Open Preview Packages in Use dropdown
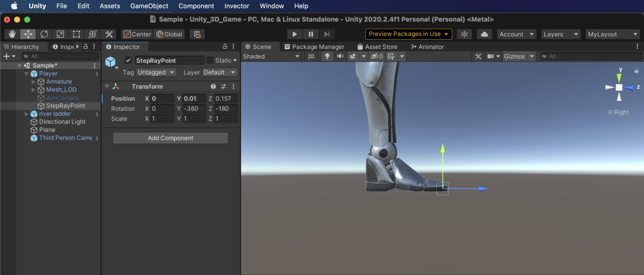Screen dimensions: 644x275 (x=409, y=34)
